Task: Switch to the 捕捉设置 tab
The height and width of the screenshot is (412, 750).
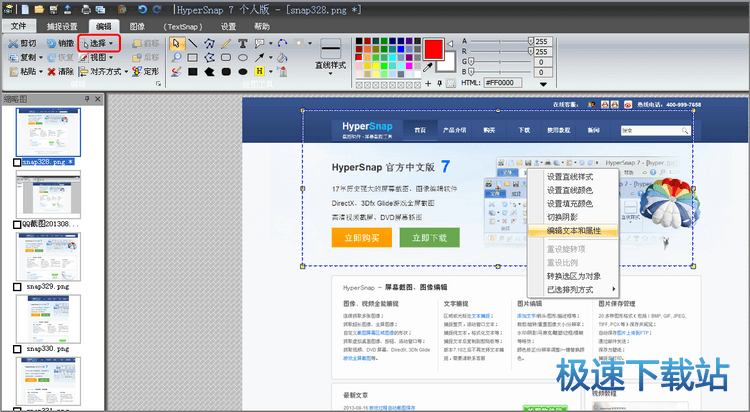Action: point(62,26)
